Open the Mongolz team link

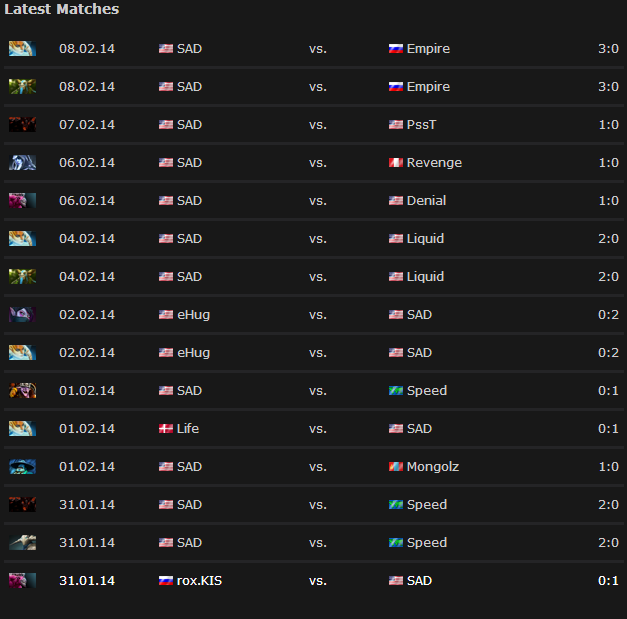point(435,467)
